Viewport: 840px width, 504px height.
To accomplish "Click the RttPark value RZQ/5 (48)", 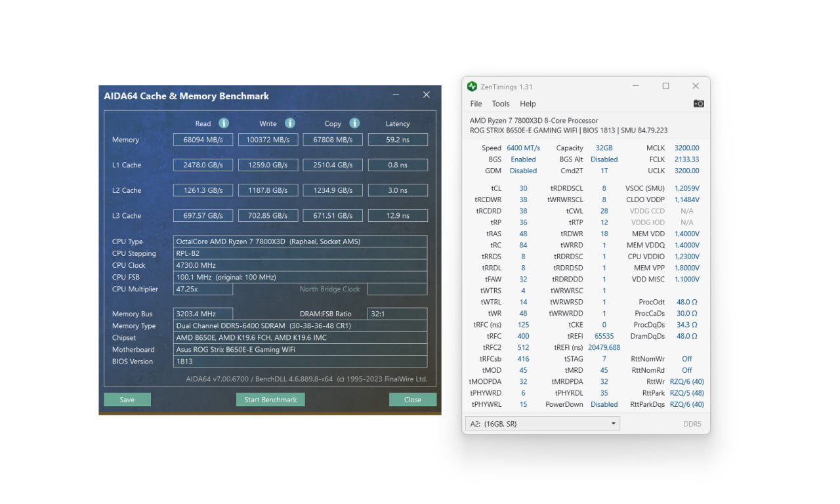I will [686, 393].
